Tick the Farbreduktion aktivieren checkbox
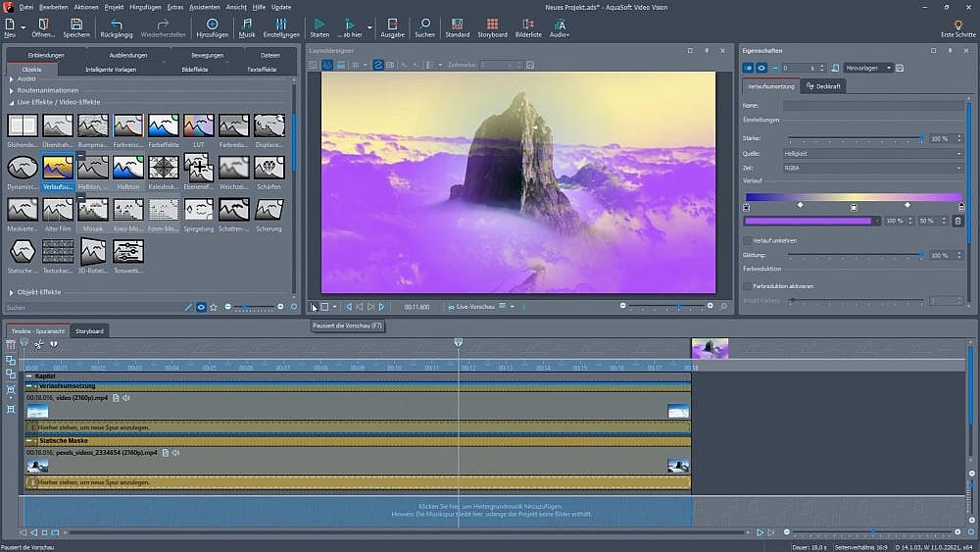This screenshot has height=552, width=980. (748, 286)
